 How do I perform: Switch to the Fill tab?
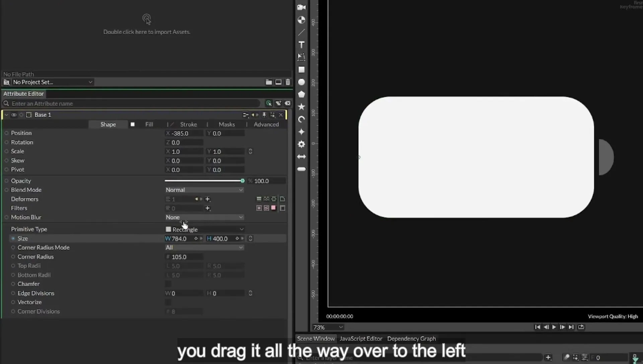point(149,124)
